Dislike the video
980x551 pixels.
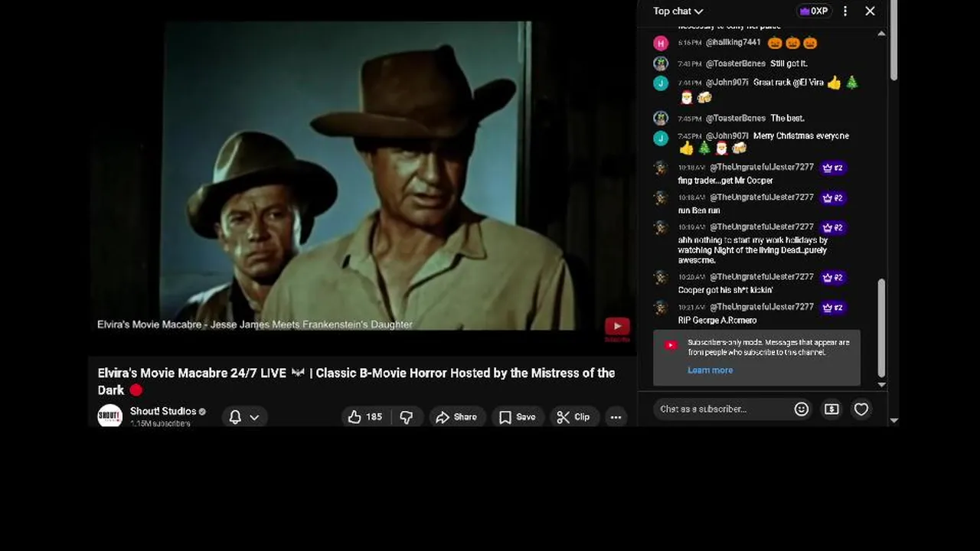[407, 417]
